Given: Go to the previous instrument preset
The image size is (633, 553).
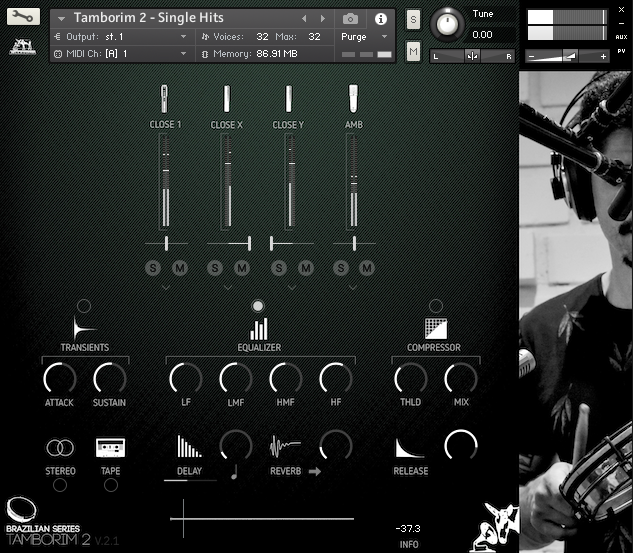Looking at the screenshot, I should 304,19.
